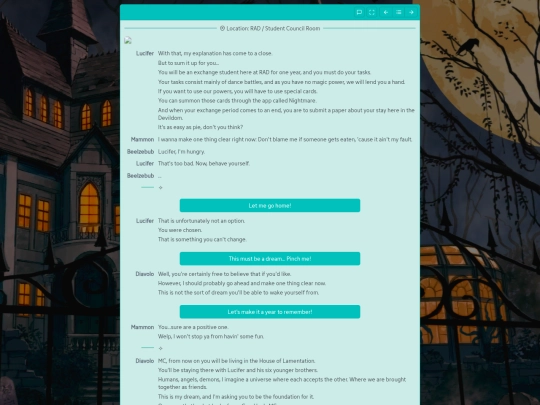The width and height of the screenshot is (540, 405).
Task: Click the first Lucifer speaker name at the top
Action: click(x=145, y=53)
